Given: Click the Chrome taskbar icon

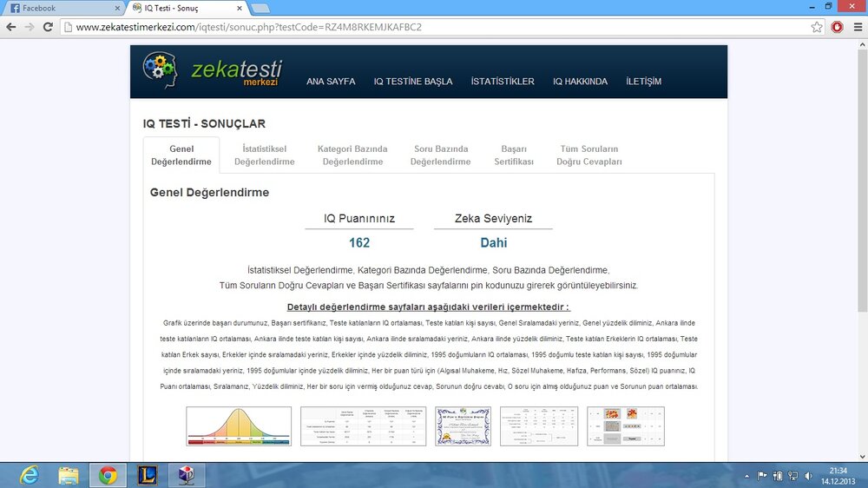Looking at the screenshot, I should [108, 475].
